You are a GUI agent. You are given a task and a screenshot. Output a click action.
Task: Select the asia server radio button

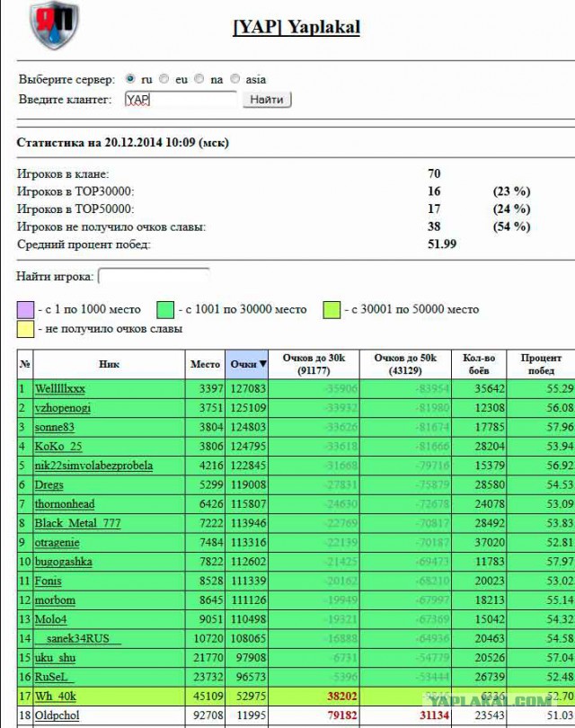[234, 78]
